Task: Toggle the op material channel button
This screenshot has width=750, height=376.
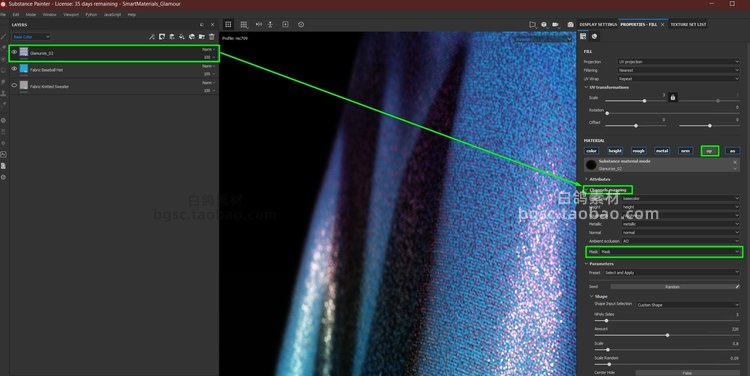Action: click(x=709, y=151)
